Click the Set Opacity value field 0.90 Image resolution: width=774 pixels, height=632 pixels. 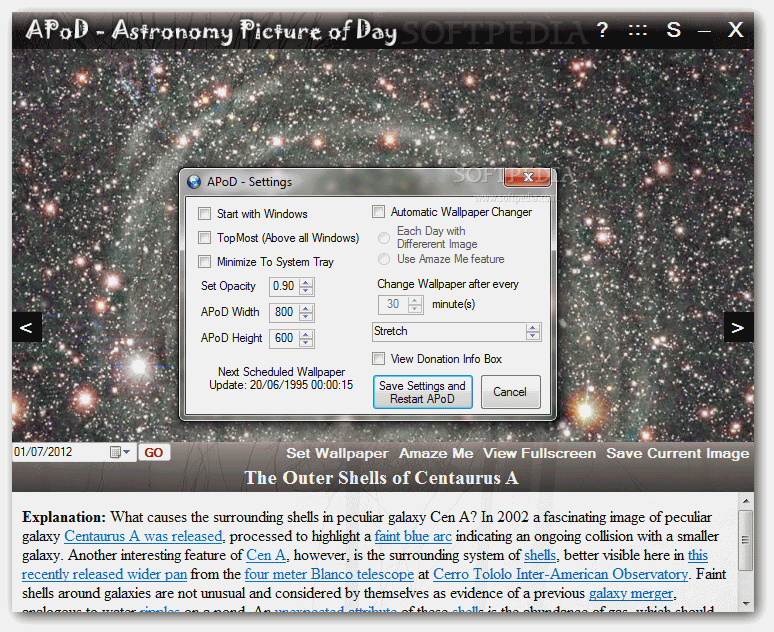click(284, 286)
